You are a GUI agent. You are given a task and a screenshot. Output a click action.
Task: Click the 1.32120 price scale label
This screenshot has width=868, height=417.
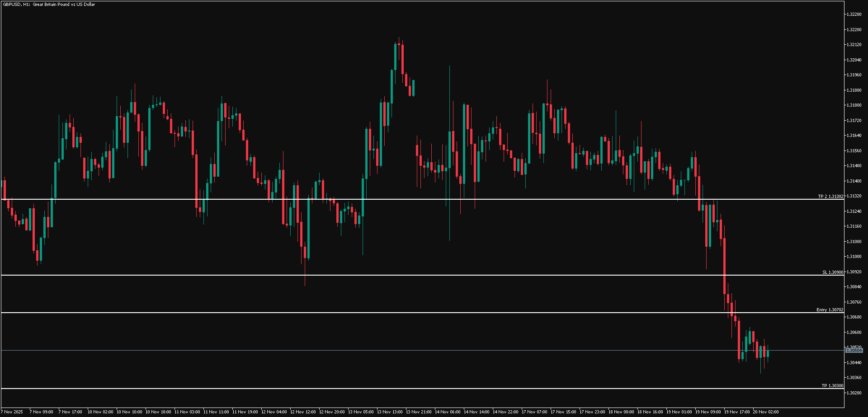(x=854, y=45)
